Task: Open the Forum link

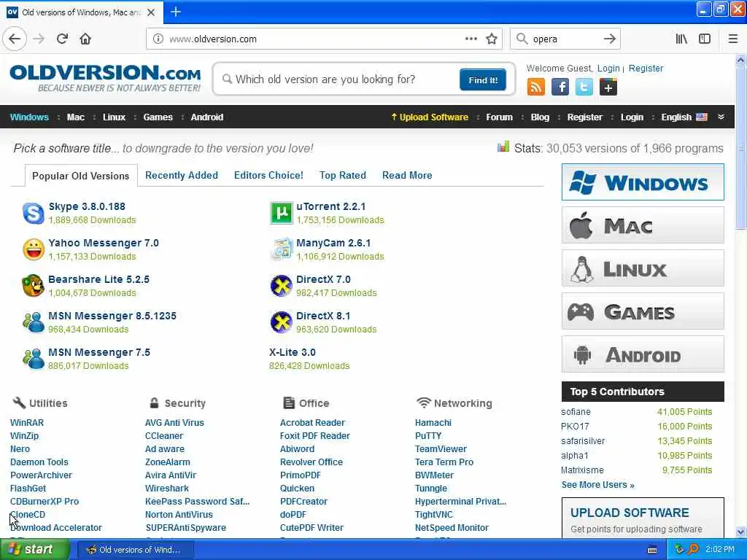Action: pos(499,117)
